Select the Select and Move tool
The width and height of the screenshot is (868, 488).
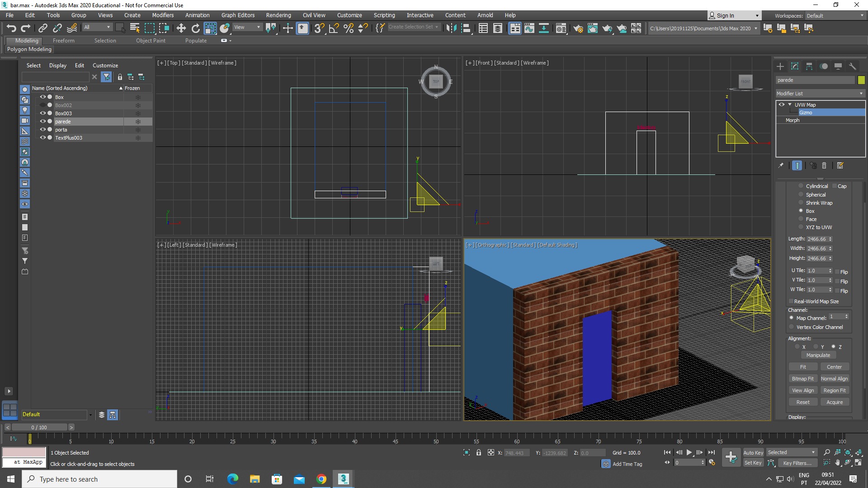[x=181, y=28]
